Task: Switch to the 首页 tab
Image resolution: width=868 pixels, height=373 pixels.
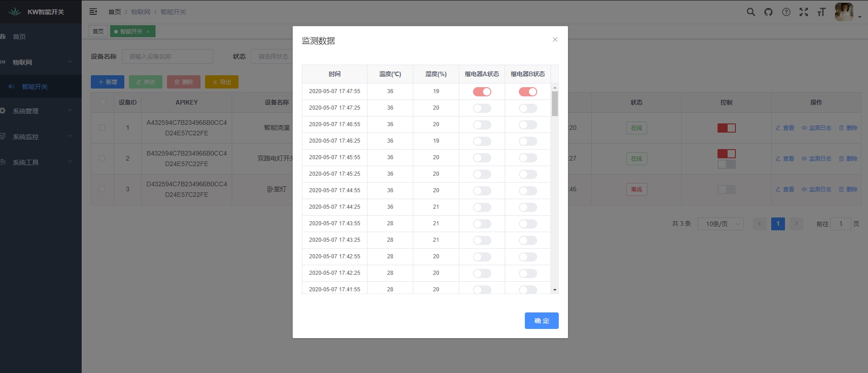Action: (x=98, y=31)
